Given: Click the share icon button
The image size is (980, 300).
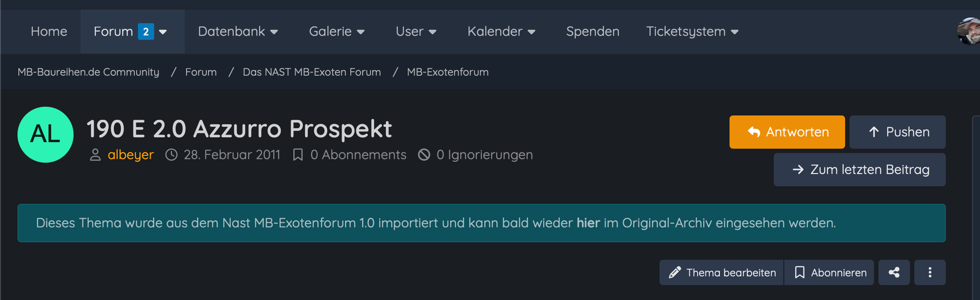Looking at the screenshot, I should [894, 272].
